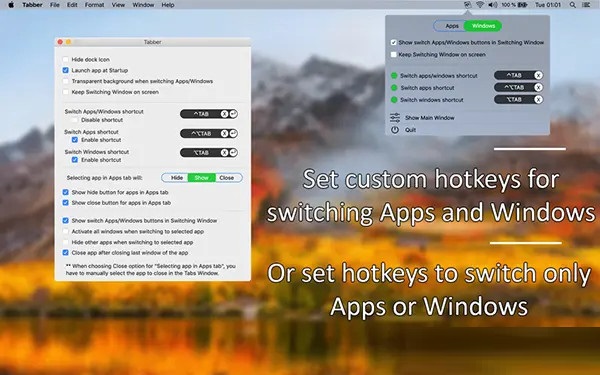Click ^TAB shortcut field in main window

click(209, 114)
